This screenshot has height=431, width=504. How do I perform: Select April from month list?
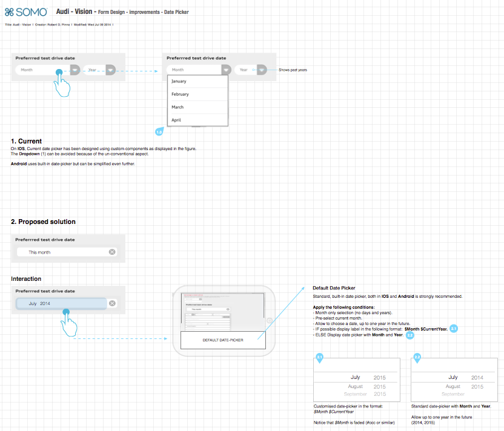[x=197, y=120]
